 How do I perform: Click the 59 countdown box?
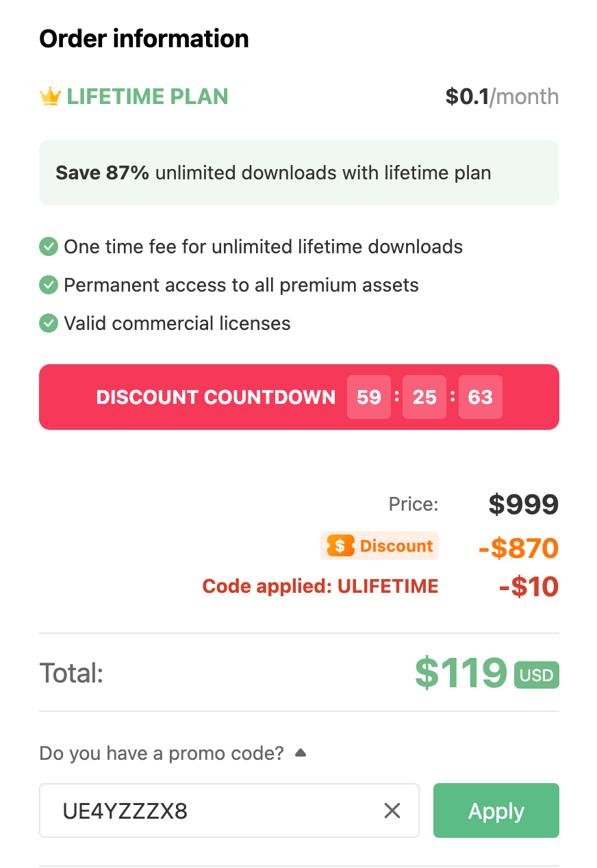point(369,397)
